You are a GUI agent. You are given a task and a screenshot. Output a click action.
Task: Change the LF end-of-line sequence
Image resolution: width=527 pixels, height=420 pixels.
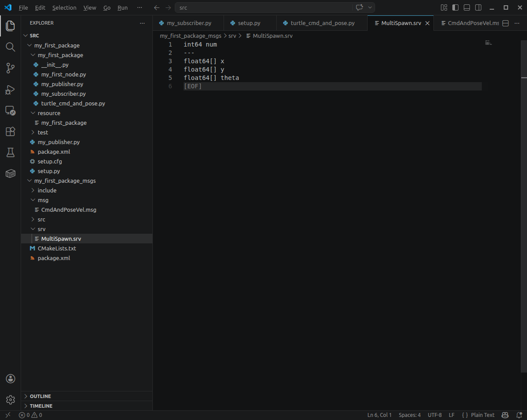tap(451, 415)
